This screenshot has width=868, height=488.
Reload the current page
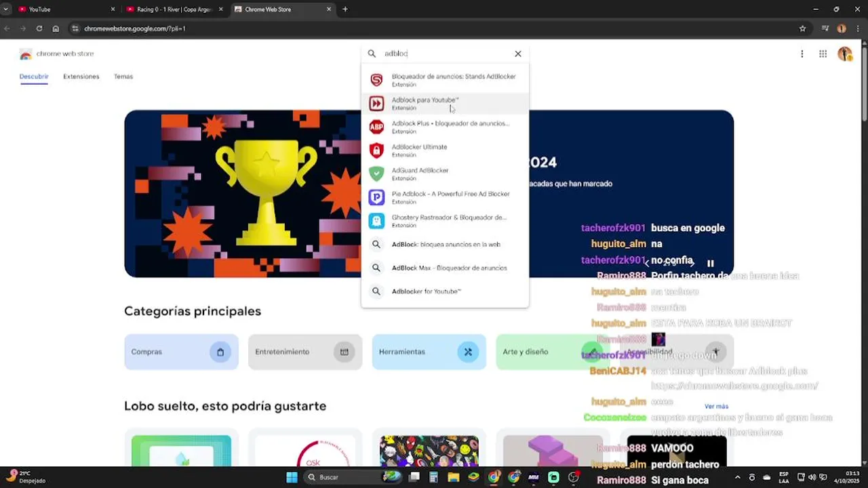(39, 28)
